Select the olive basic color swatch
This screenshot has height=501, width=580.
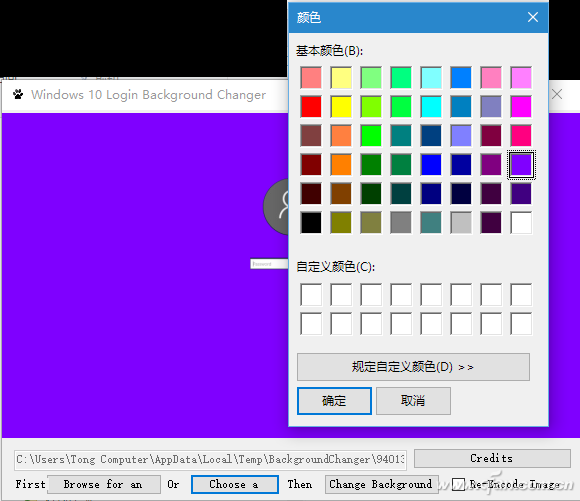click(341, 222)
